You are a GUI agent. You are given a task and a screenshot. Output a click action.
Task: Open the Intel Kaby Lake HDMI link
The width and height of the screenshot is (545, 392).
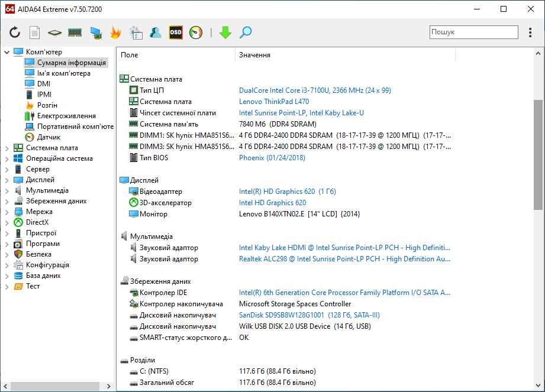coord(344,248)
